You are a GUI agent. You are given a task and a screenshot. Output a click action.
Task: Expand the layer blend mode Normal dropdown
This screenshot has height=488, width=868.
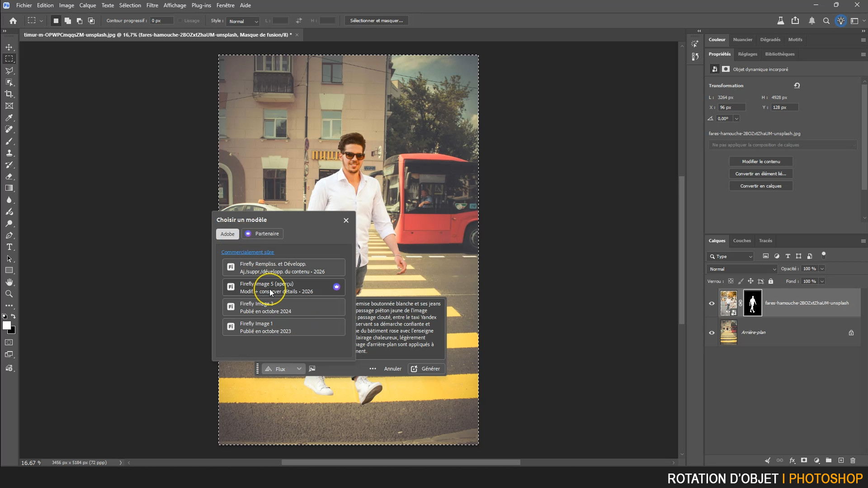point(742,269)
